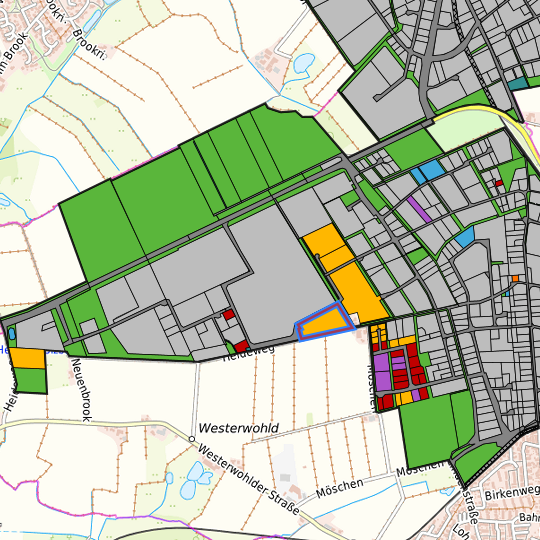The image size is (540, 540).
Task: Select the blue parcel beside curved road
Action: click(x=465, y=237)
